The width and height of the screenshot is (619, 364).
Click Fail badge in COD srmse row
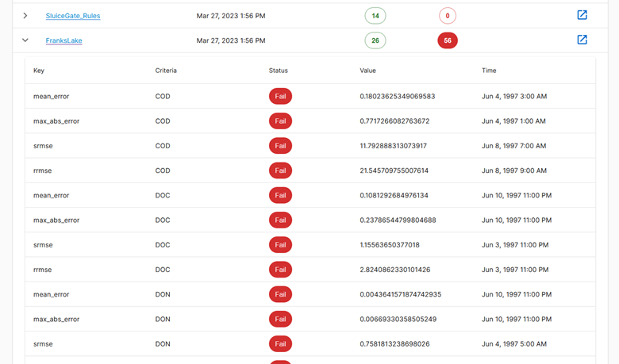(280, 146)
